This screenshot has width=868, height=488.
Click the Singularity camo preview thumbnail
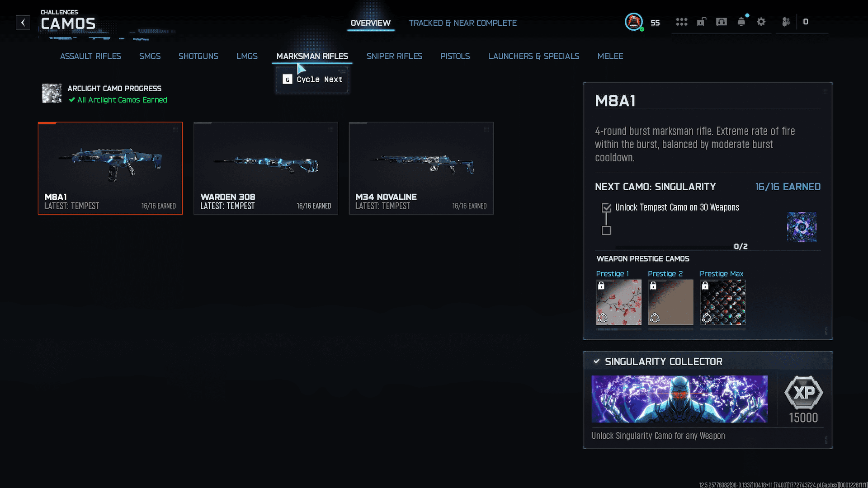tap(801, 227)
